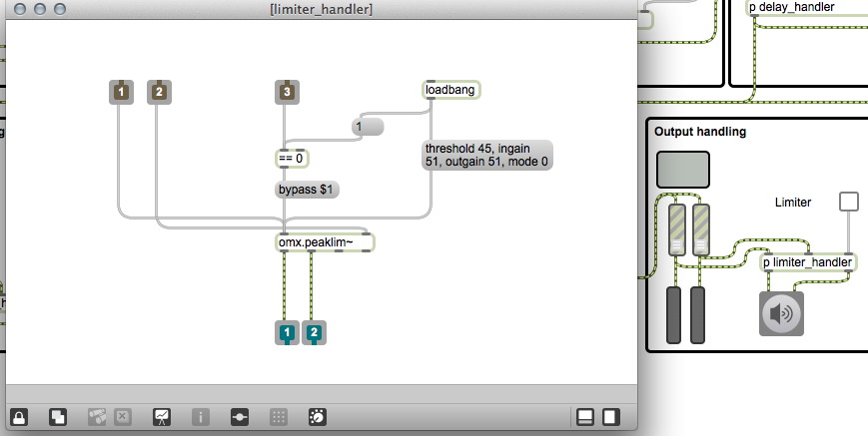Toggle the grid icon in toolbar
The image size is (868, 436).
[x=279, y=417]
